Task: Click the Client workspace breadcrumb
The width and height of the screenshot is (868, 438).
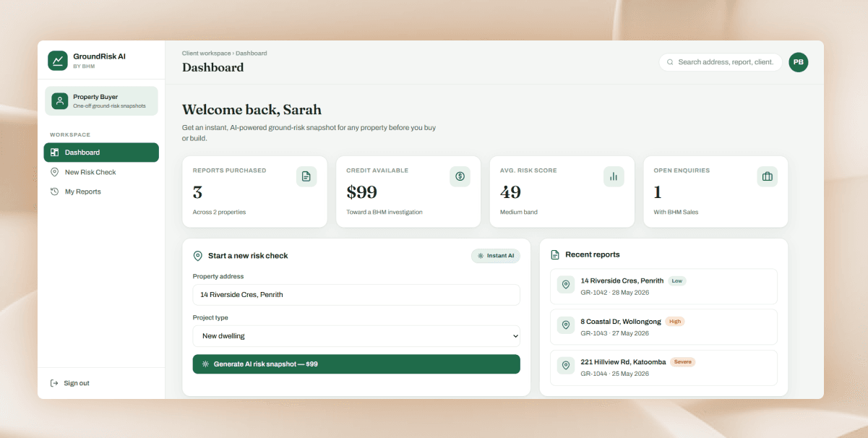Action: coord(207,53)
